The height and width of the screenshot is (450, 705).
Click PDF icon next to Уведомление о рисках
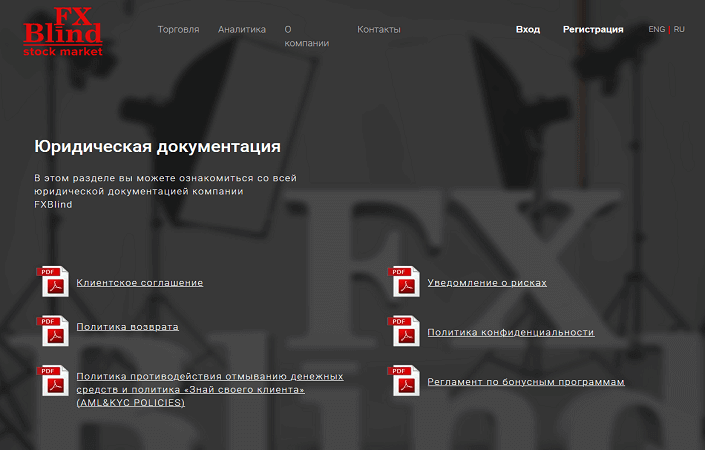(404, 282)
